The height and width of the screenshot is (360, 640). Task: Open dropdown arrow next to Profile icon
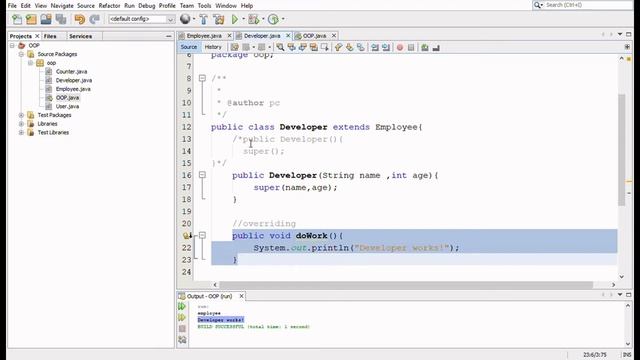click(x=283, y=19)
